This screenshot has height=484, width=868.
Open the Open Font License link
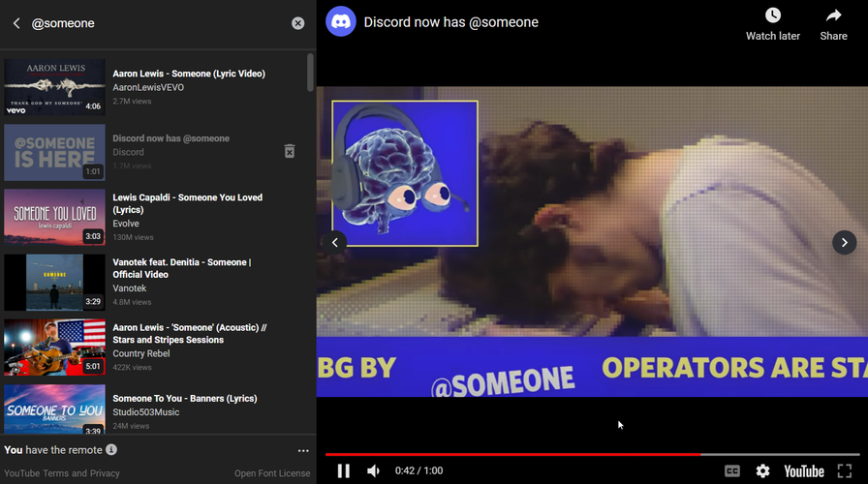272,473
